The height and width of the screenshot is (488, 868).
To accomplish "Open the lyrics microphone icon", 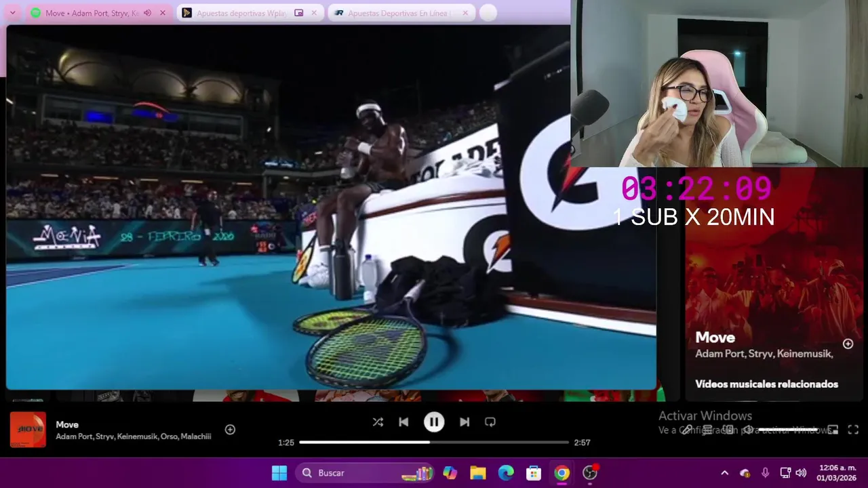I will pos(687,430).
